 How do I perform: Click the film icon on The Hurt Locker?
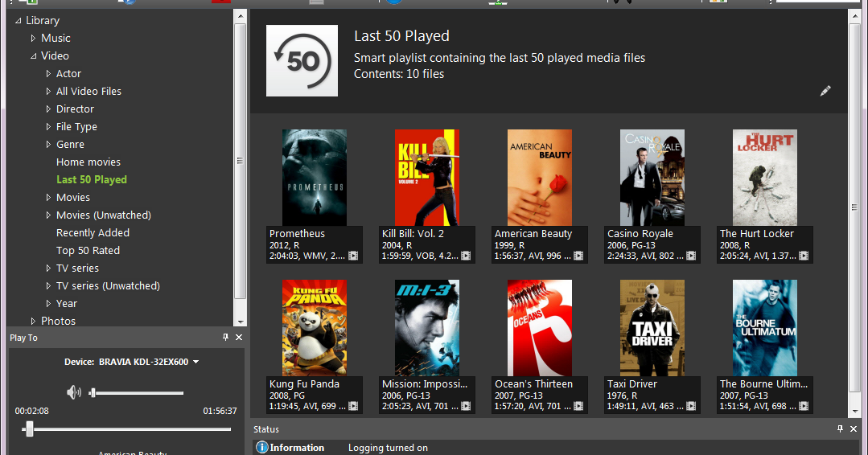804,256
